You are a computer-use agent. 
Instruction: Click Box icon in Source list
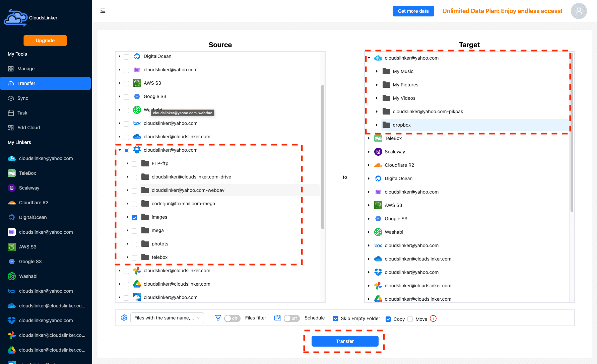[137, 123]
